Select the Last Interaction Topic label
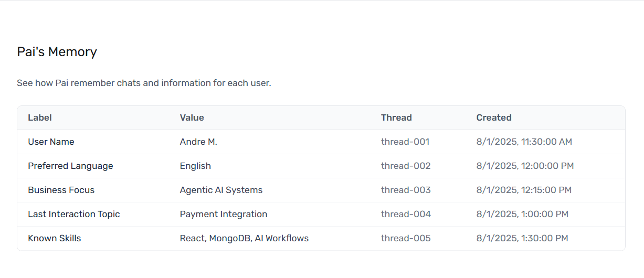Image resolution: width=644 pixels, height=278 pixels. (x=74, y=214)
